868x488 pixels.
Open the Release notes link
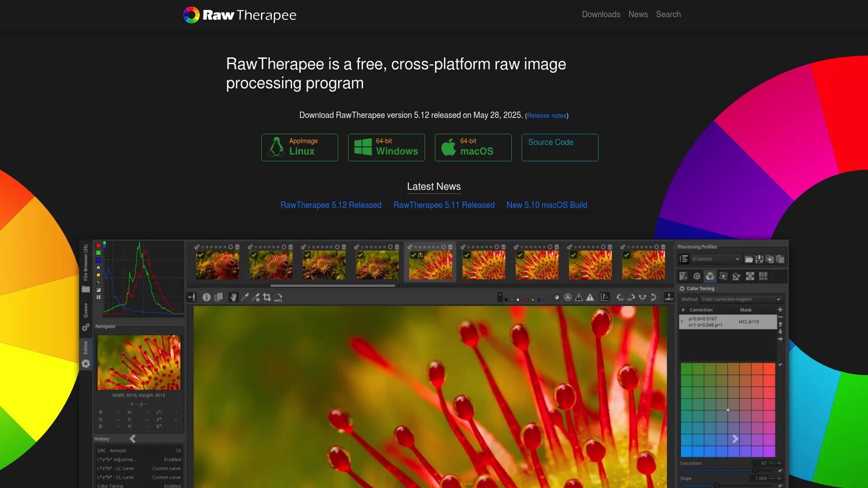(x=547, y=116)
